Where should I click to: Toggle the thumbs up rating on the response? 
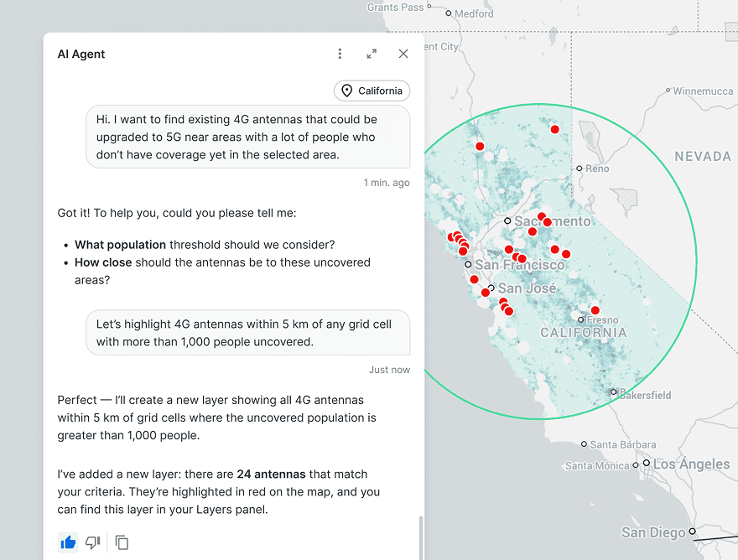coord(68,542)
